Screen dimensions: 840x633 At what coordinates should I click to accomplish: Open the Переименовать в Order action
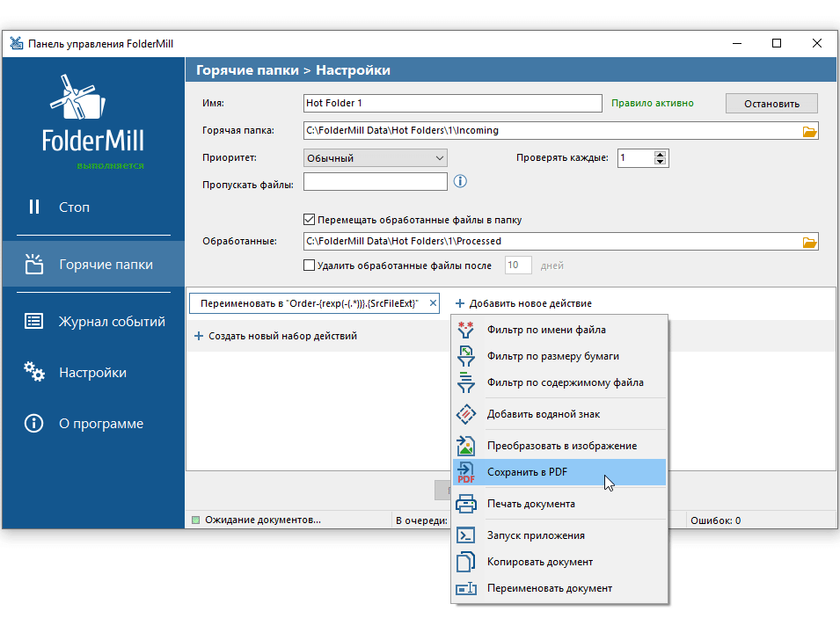point(309,303)
